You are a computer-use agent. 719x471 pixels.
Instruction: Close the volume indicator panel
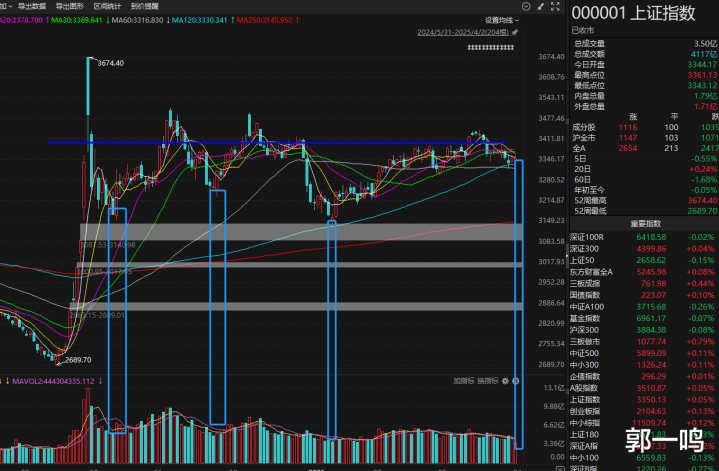(517, 381)
